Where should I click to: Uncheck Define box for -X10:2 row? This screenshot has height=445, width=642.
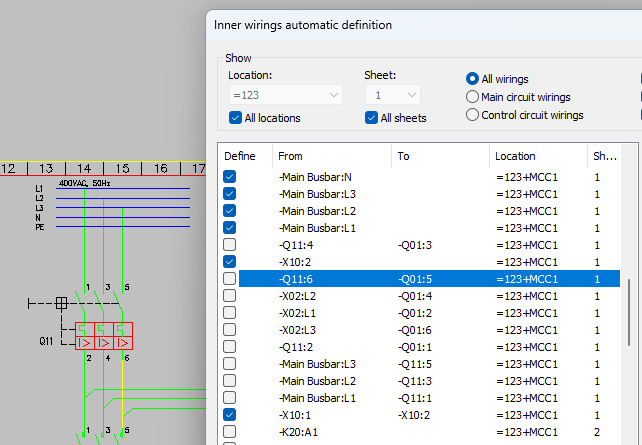(x=230, y=262)
